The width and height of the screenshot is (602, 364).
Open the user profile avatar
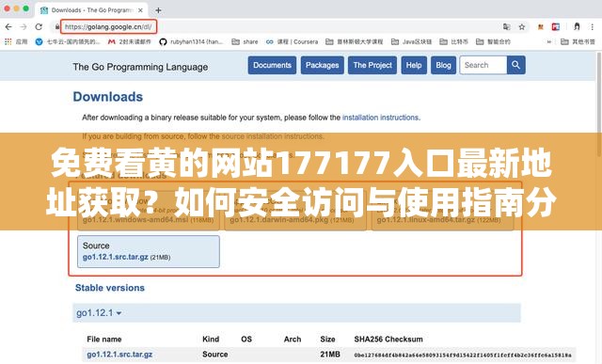coord(577,27)
